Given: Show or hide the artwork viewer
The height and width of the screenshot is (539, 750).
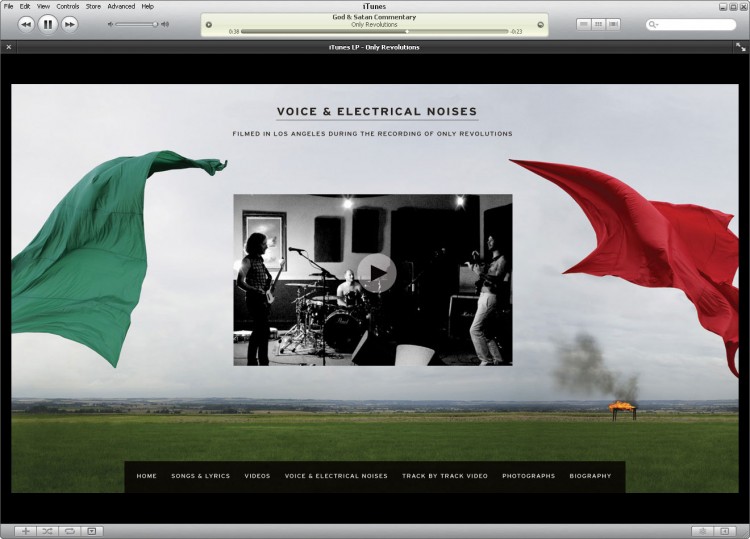Looking at the screenshot, I should click(92, 531).
